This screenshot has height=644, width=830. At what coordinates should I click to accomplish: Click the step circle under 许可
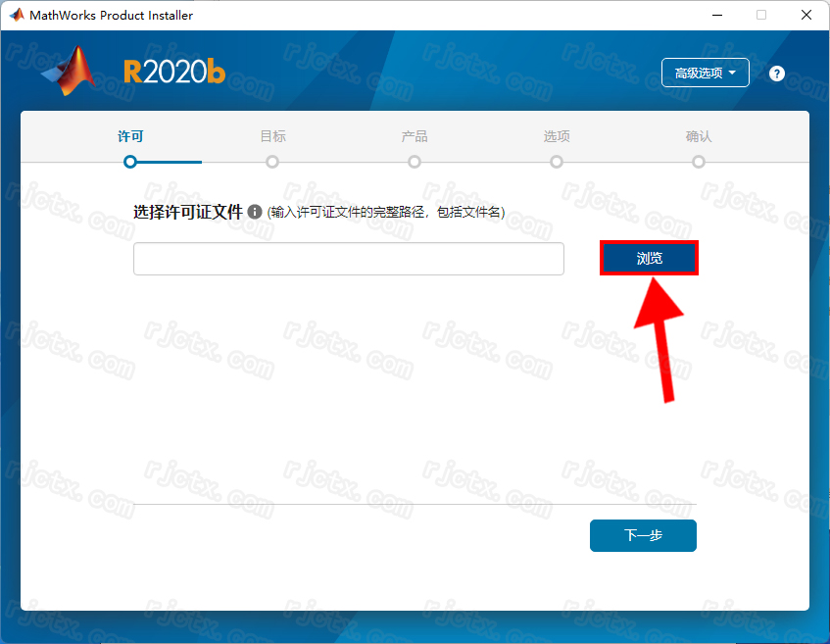tap(130, 162)
